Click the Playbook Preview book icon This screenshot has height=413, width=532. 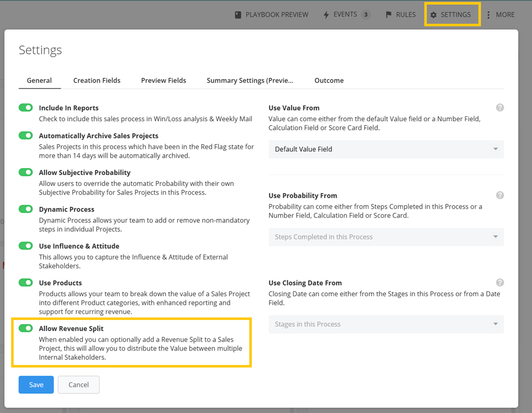coord(238,15)
